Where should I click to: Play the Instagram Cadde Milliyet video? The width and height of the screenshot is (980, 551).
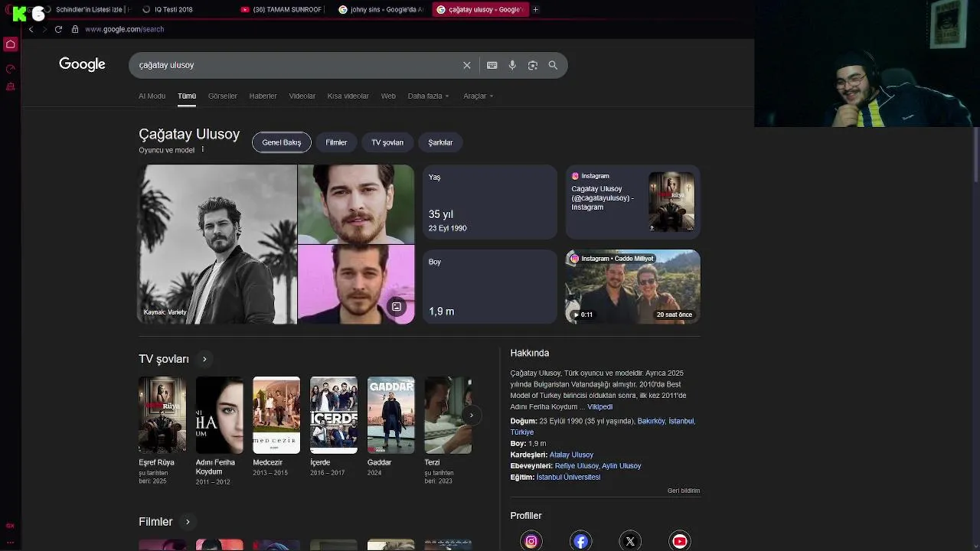pos(632,287)
